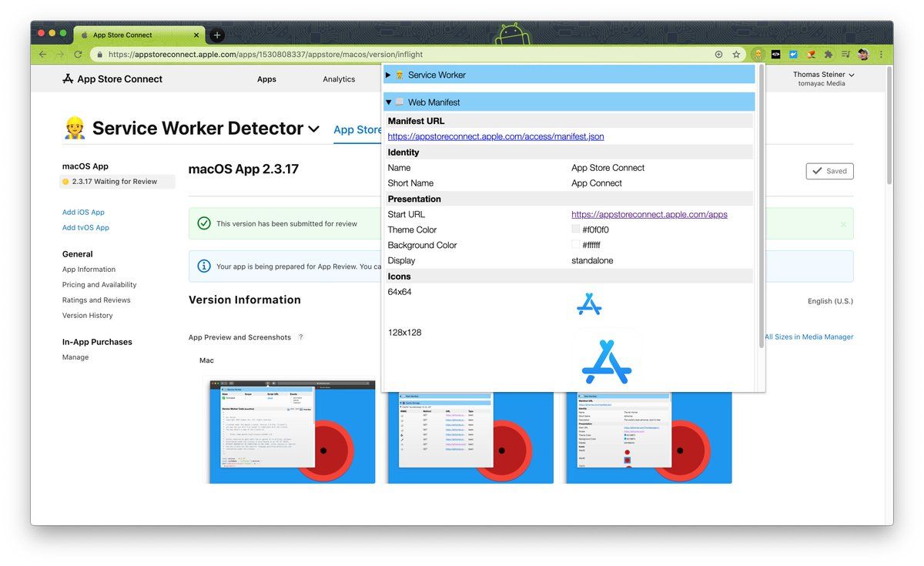The height and width of the screenshot is (566, 924).
Task: Bookmark this page with the star icon
Action: (x=736, y=55)
